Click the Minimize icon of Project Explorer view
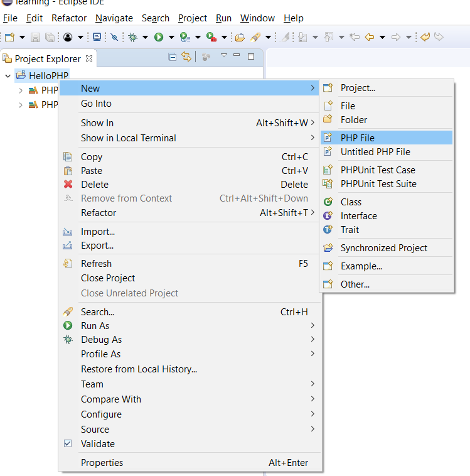 pos(237,55)
